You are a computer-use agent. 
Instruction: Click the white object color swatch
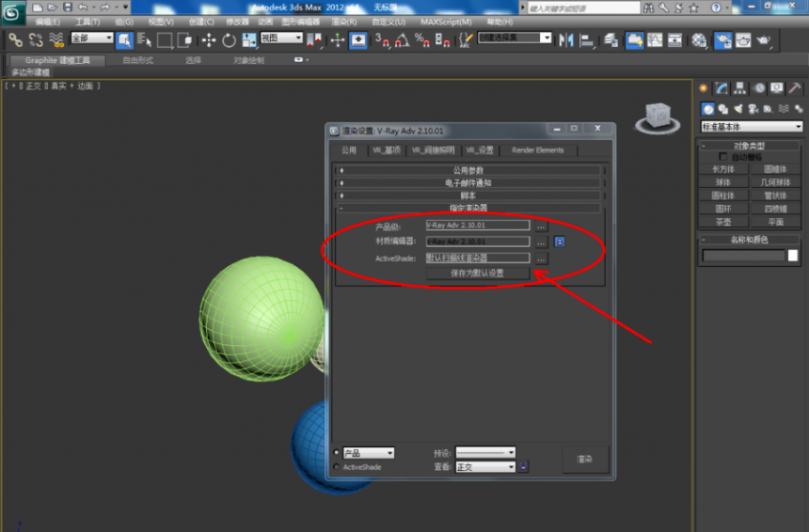pyautogui.click(x=793, y=255)
